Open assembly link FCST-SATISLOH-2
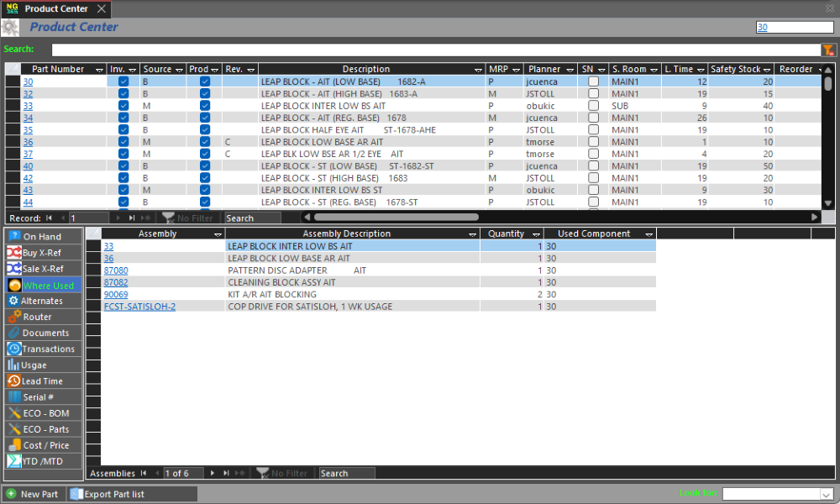840x504 pixels. (139, 307)
